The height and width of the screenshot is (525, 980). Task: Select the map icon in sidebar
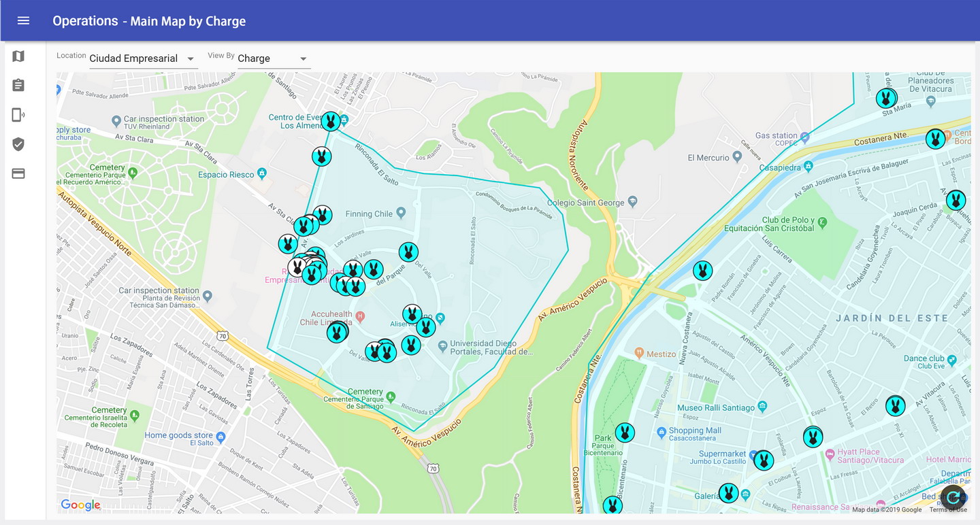[x=18, y=56]
